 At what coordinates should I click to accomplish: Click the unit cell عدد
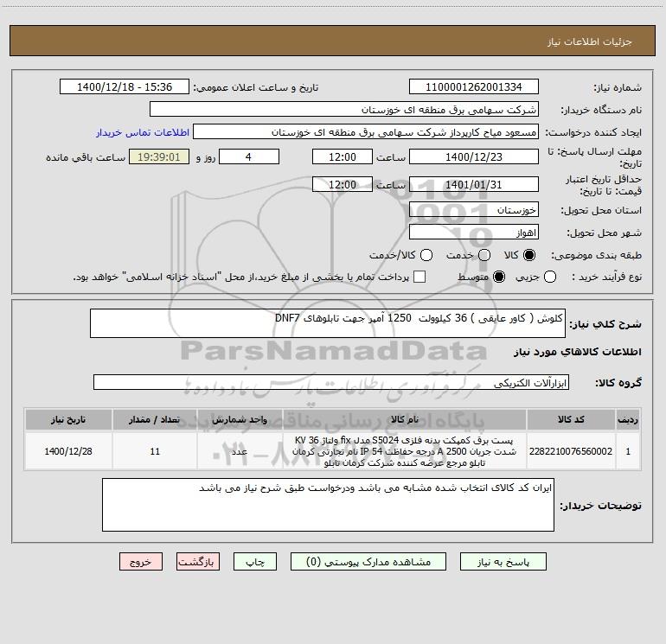point(240,451)
